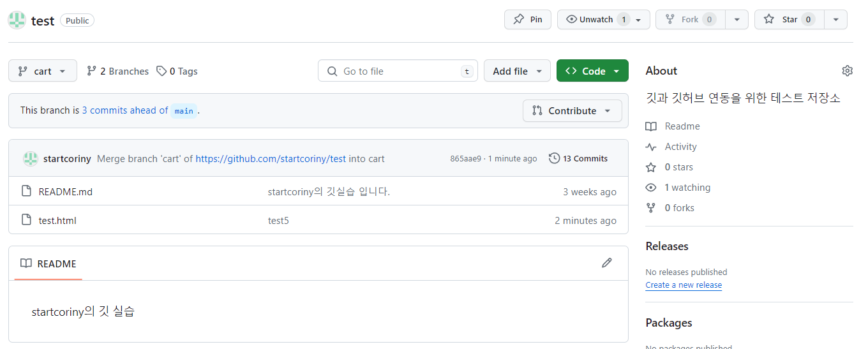This screenshot has height=349, width=868.
Task: Open the green Code dropdown
Action: (592, 71)
